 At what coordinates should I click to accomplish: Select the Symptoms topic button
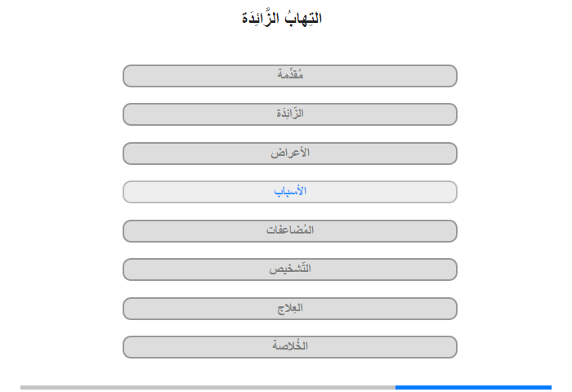coord(290,154)
